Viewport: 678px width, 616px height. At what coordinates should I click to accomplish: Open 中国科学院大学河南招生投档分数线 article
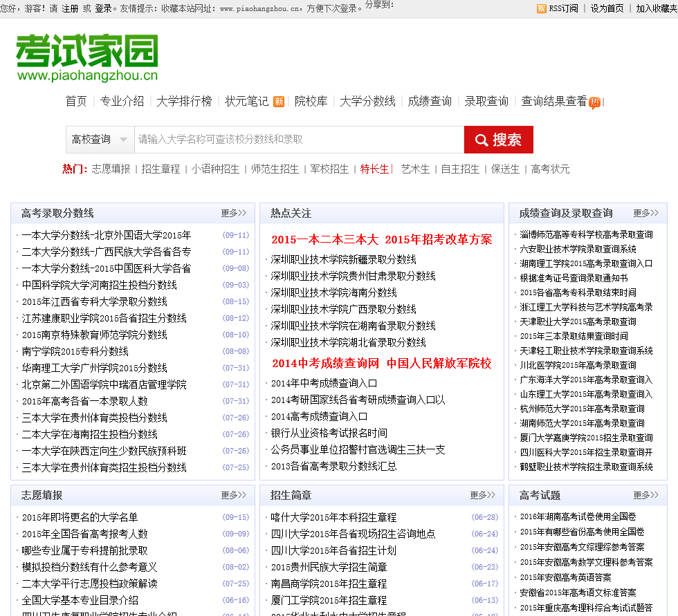100,285
